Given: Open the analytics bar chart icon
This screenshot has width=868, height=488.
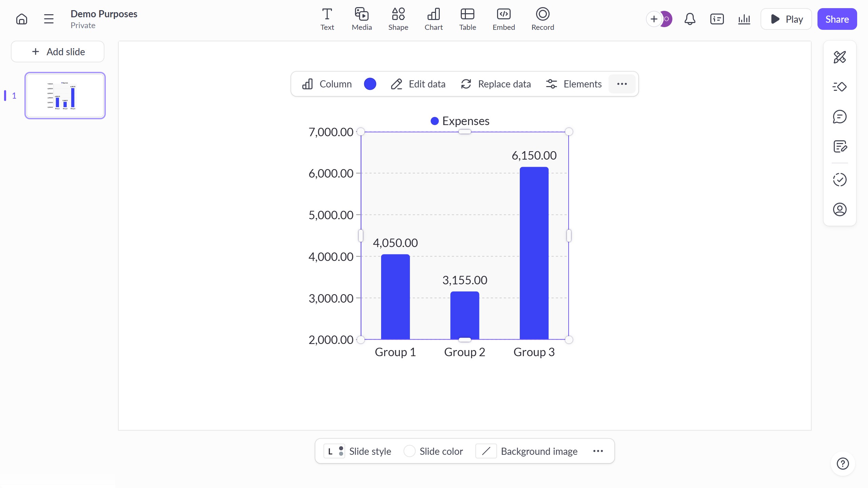Looking at the screenshot, I should [x=744, y=19].
